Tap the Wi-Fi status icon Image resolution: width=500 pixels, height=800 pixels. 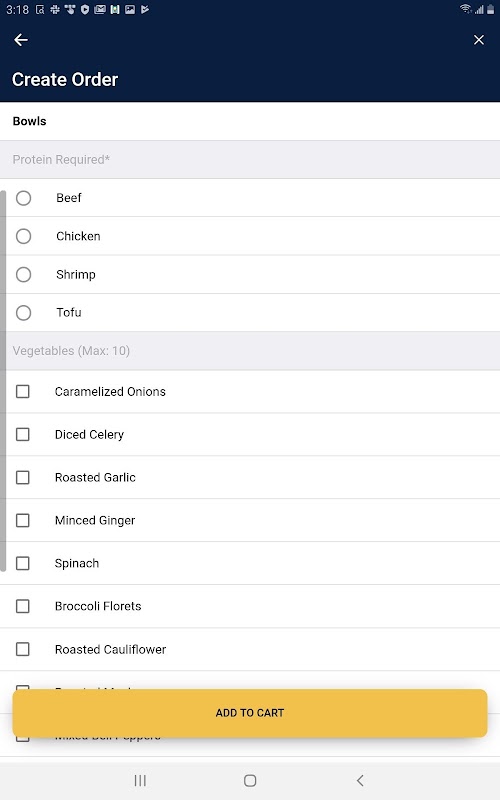coord(465,9)
